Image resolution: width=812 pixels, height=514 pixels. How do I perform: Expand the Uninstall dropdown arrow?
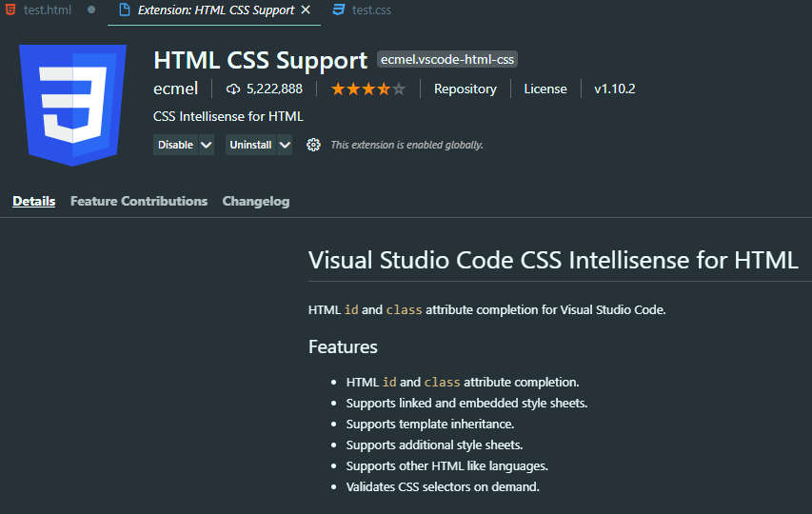point(285,145)
